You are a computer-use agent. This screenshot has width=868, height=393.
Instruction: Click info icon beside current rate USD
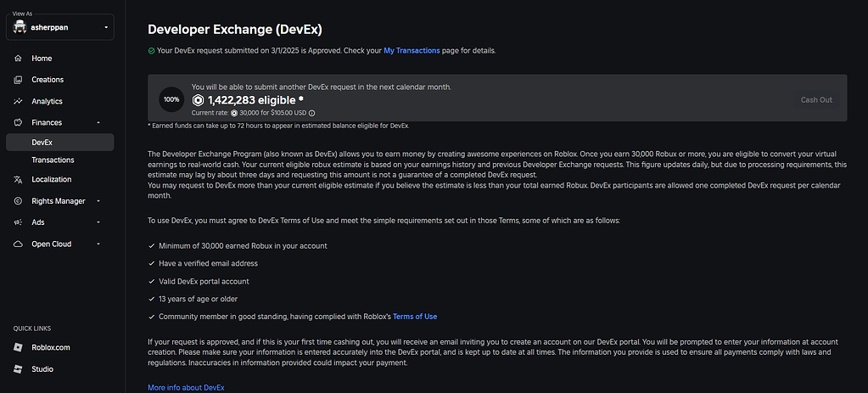point(311,113)
